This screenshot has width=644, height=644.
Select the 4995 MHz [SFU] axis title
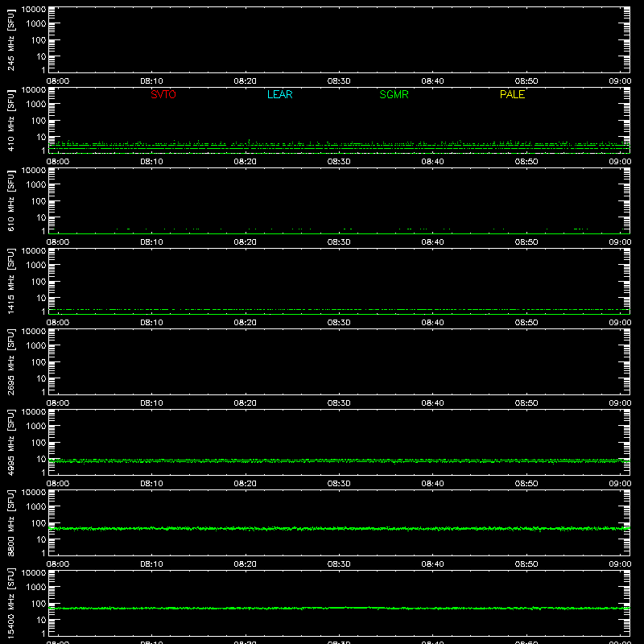(x=10, y=442)
